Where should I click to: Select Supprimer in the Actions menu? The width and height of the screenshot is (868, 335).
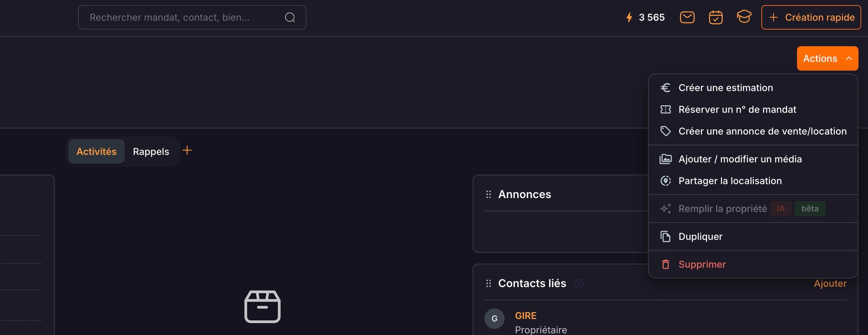tap(753, 264)
